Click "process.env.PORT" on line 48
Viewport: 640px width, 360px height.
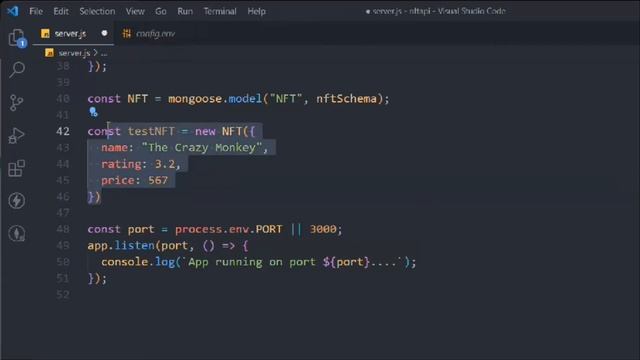pos(229,229)
